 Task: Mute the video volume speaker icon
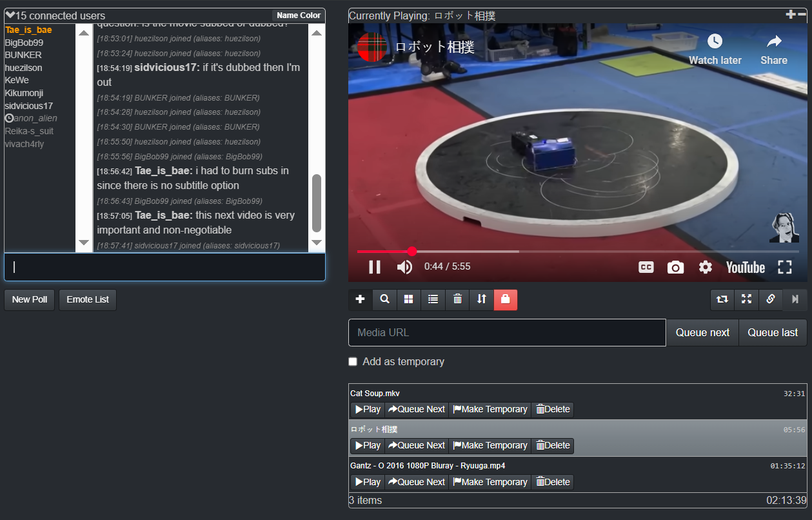(404, 267)
